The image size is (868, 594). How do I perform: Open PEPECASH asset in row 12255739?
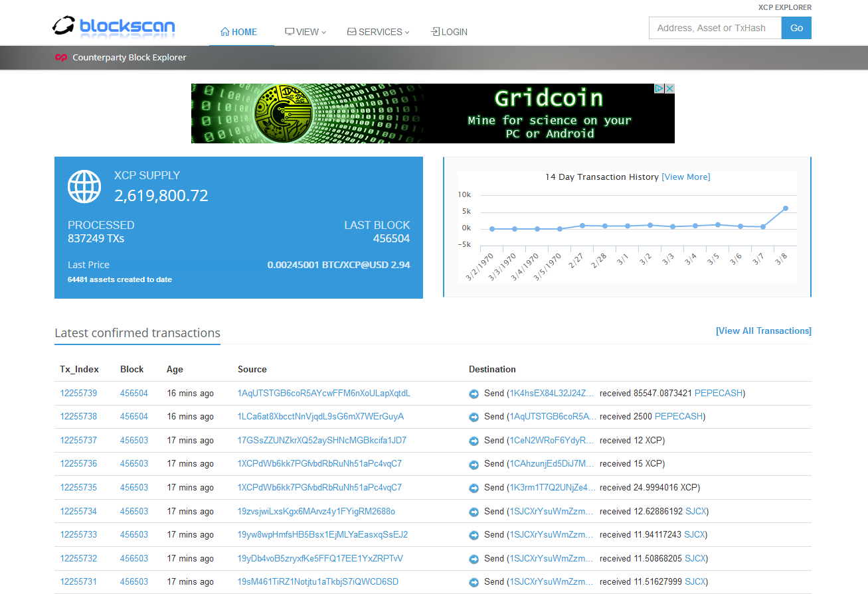718,393
